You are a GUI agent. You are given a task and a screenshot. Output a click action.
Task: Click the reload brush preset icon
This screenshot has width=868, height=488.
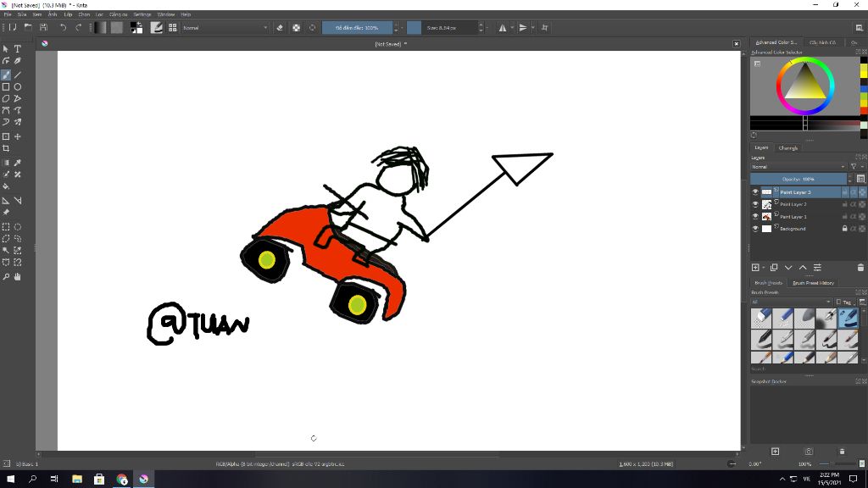[312, 28]
